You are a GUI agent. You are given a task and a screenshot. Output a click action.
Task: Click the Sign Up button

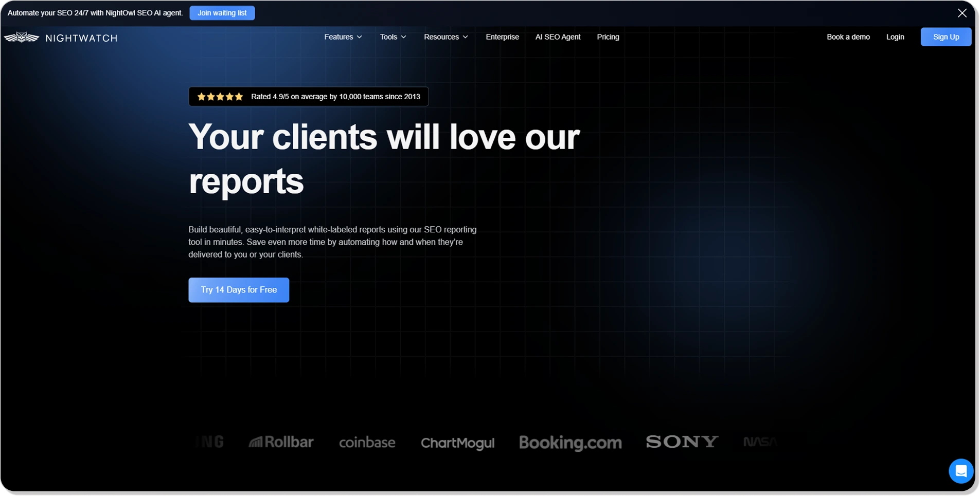click(x=946, y=36)
